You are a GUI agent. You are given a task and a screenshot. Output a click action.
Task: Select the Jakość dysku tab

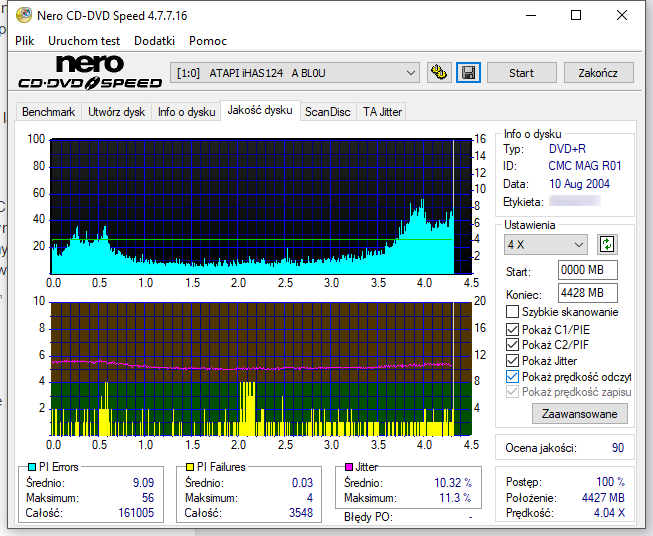click(x=260, y=110)
